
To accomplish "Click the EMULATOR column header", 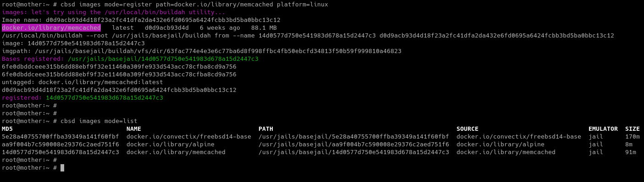I will click(603, 129).
